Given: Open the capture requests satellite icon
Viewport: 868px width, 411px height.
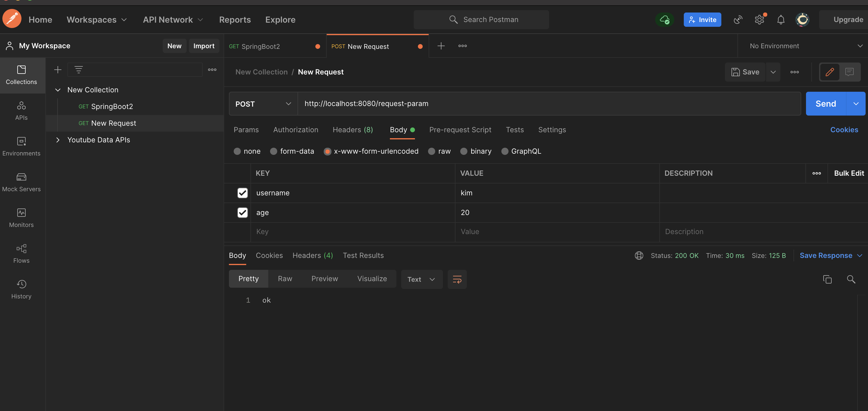Looking at the screenshot, I should pyautogui.click(x=738, y=20).
